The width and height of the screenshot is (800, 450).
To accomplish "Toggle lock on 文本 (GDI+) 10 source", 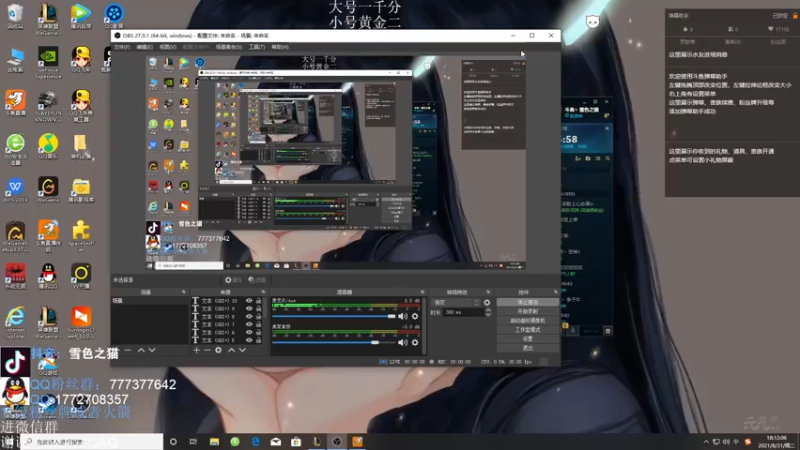I will pos(259,301).
